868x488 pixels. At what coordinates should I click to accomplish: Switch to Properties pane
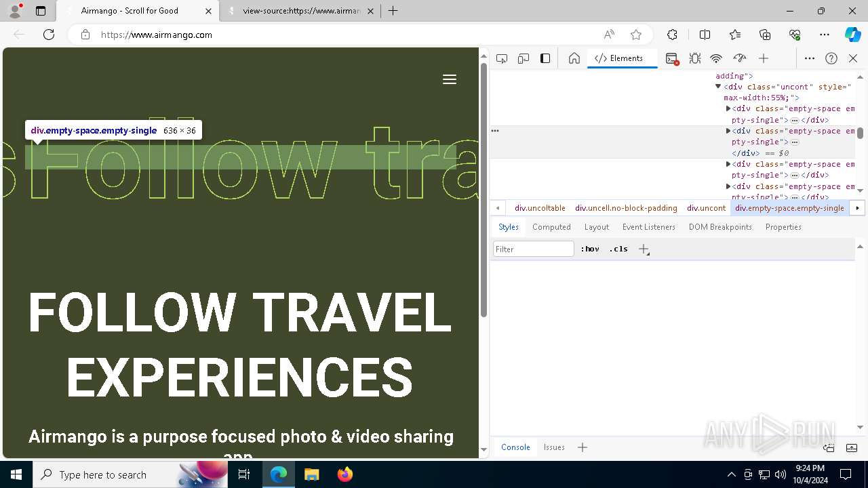(783, 227)
